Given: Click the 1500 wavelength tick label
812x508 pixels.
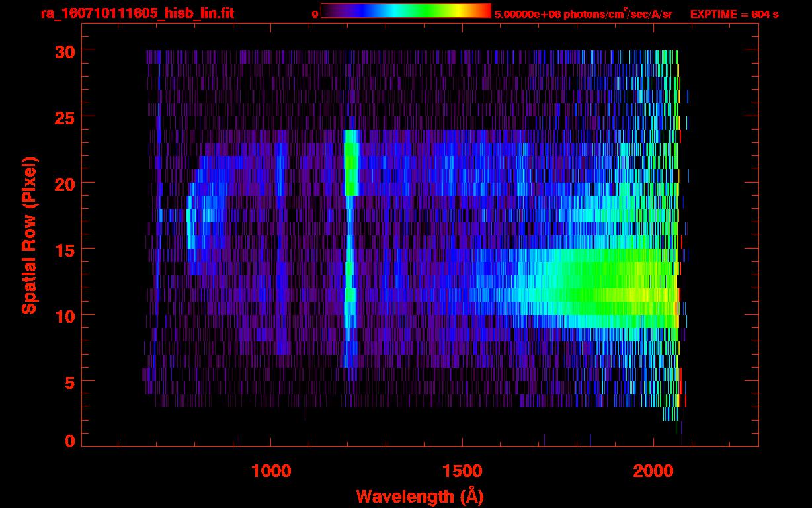Looking at the screenshot, I should click(x=462, y=471).
